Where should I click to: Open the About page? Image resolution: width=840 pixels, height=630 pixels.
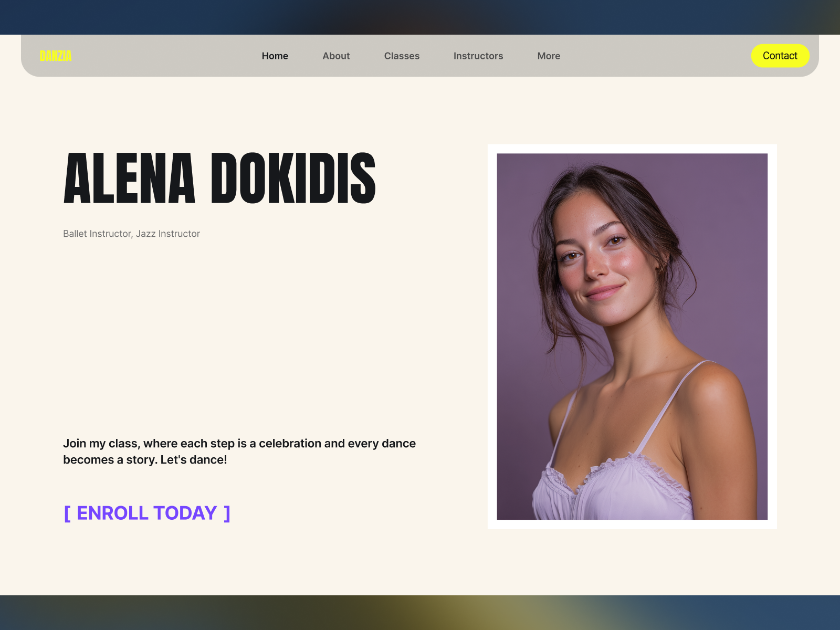point(336,56)
